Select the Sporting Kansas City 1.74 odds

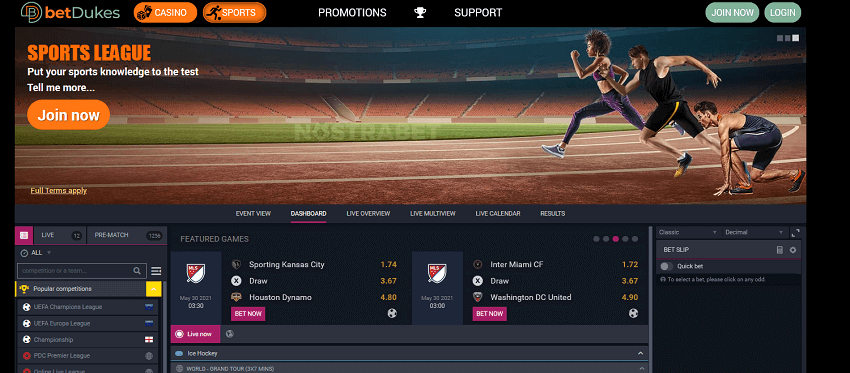coord(388,265)
